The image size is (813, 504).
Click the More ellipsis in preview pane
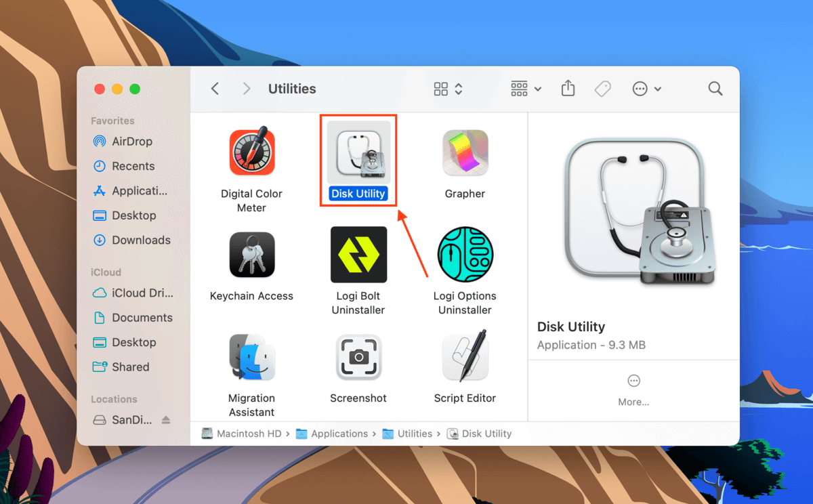(633, 381)
